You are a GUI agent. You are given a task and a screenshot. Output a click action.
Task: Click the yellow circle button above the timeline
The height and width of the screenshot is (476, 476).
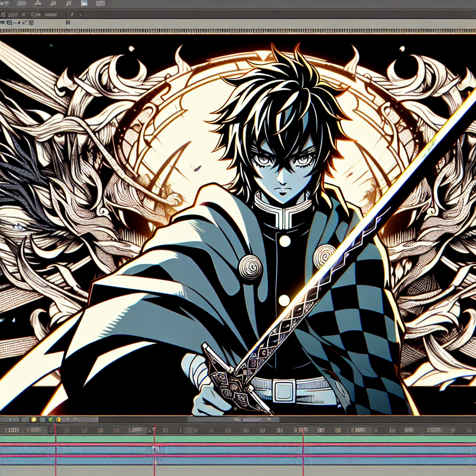coord(33,420)
